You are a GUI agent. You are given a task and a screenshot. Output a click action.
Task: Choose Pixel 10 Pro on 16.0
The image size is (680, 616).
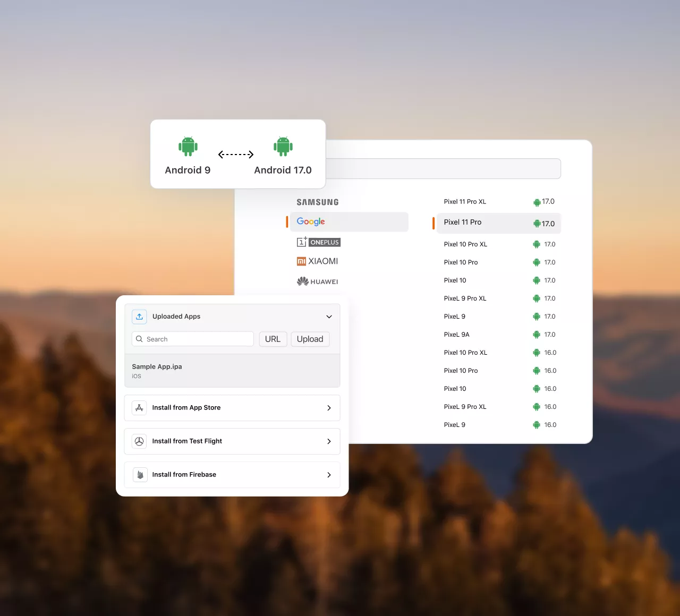point(499,371)
